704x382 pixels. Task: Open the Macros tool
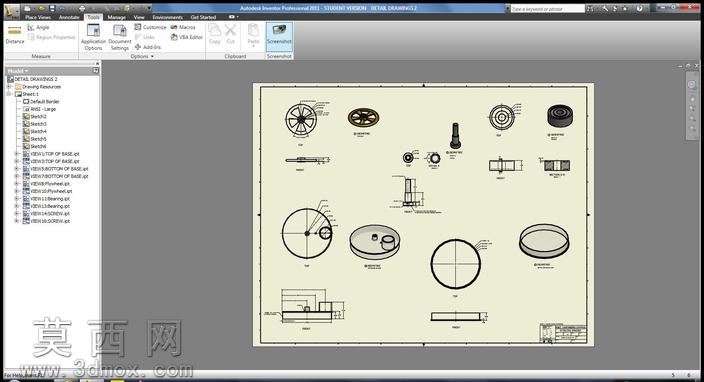click(x=183, y=27)
